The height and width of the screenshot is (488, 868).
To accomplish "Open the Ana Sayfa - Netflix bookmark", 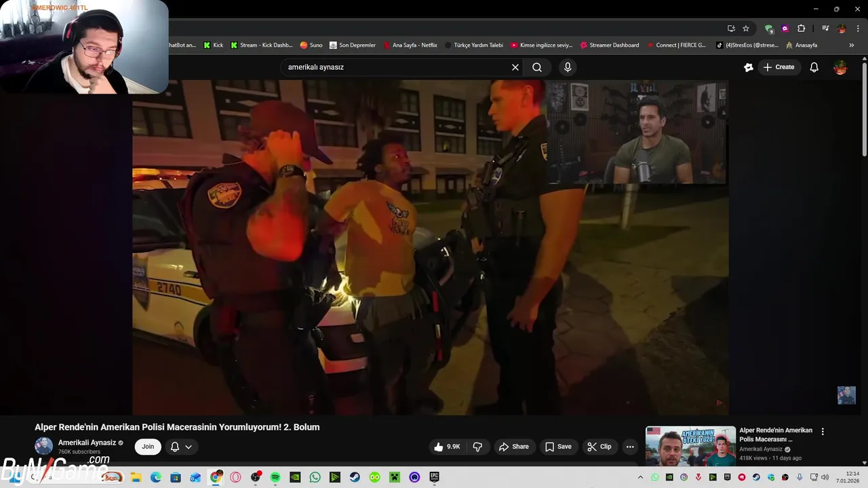I will pos(410,45).
